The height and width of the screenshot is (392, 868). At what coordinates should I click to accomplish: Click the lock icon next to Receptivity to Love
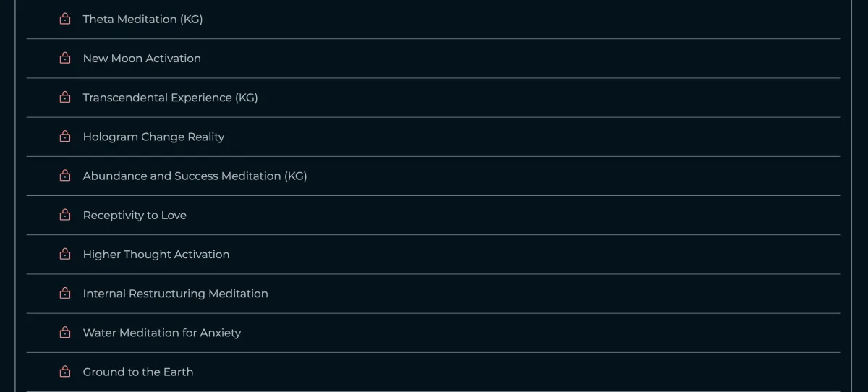click(65, 215)
